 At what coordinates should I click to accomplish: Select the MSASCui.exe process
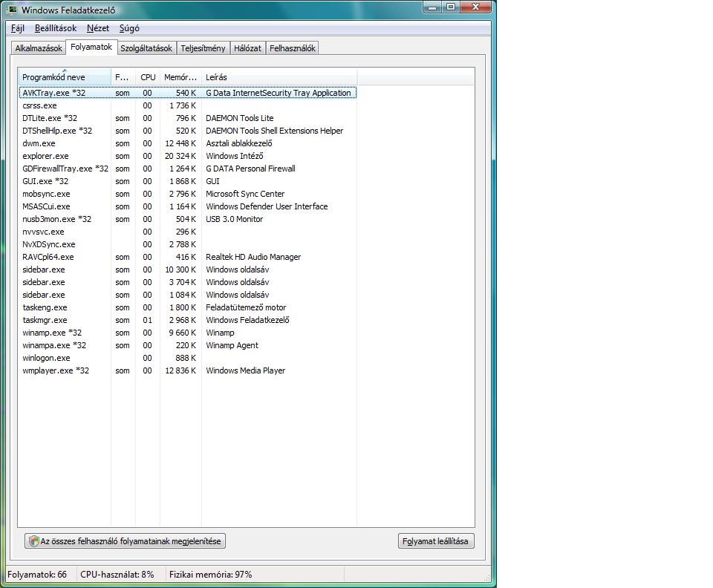click(187, 206)
